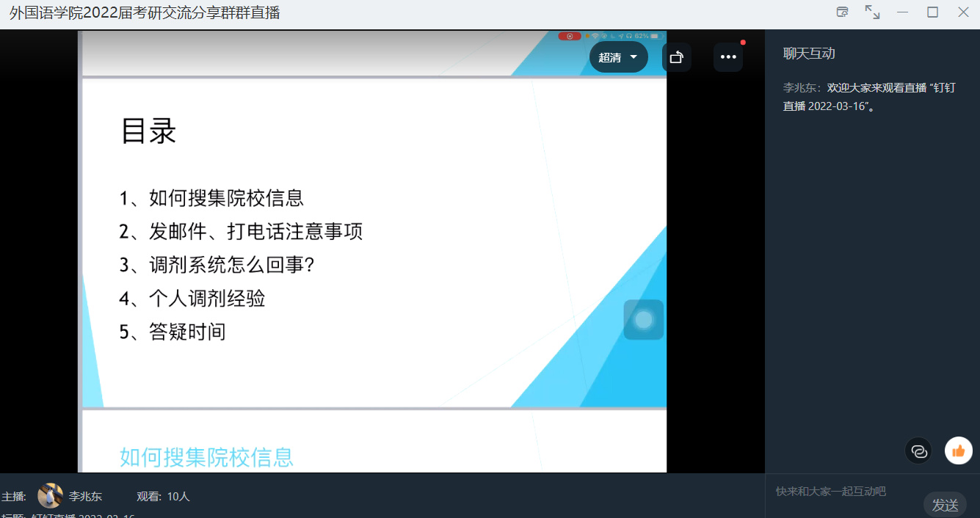Screen dimensions: 980x518
Task: Click the host name 李兆东 below the video
Action: pos(85,497)
